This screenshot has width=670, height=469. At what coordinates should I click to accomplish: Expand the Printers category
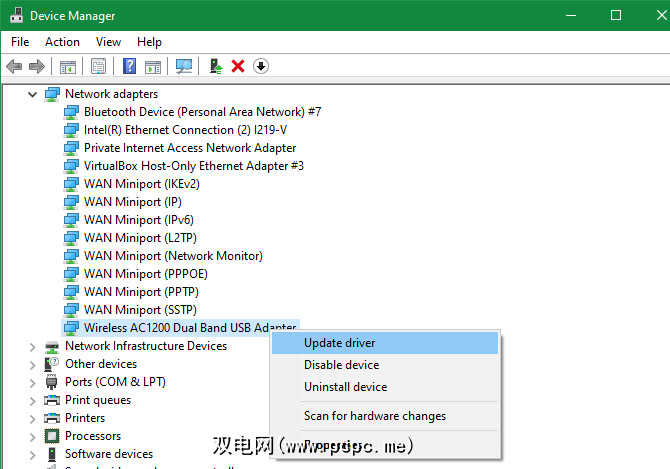coord(32,419)
